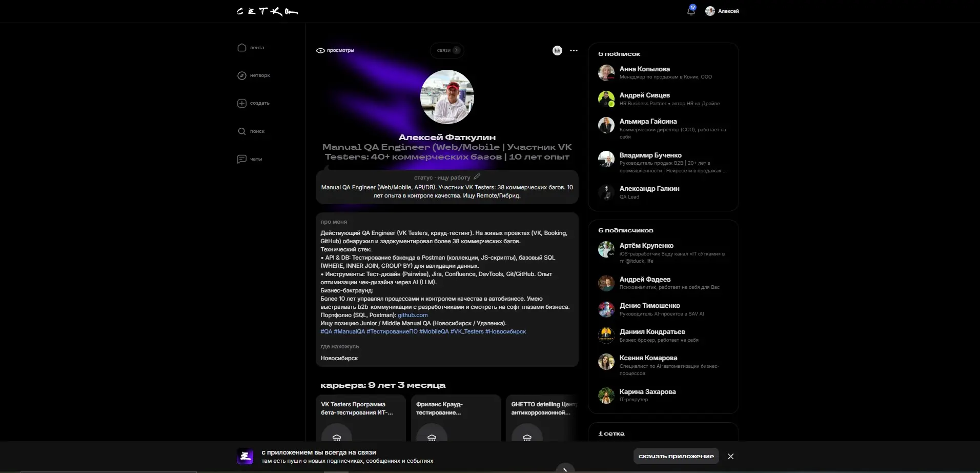Click the #ManualQA hashtag
Image resolution: width=980 pixels, height=473 pixels.
(350, 331)
